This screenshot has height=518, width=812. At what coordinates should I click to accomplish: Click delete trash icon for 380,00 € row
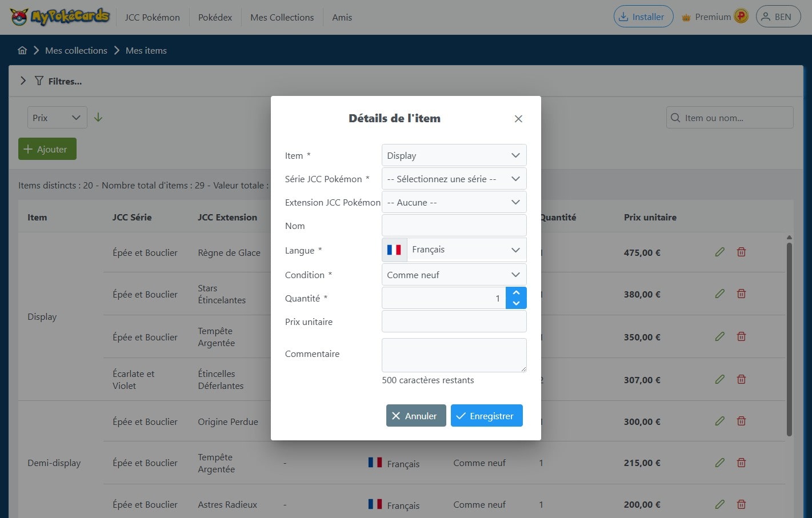pos(741,294)
